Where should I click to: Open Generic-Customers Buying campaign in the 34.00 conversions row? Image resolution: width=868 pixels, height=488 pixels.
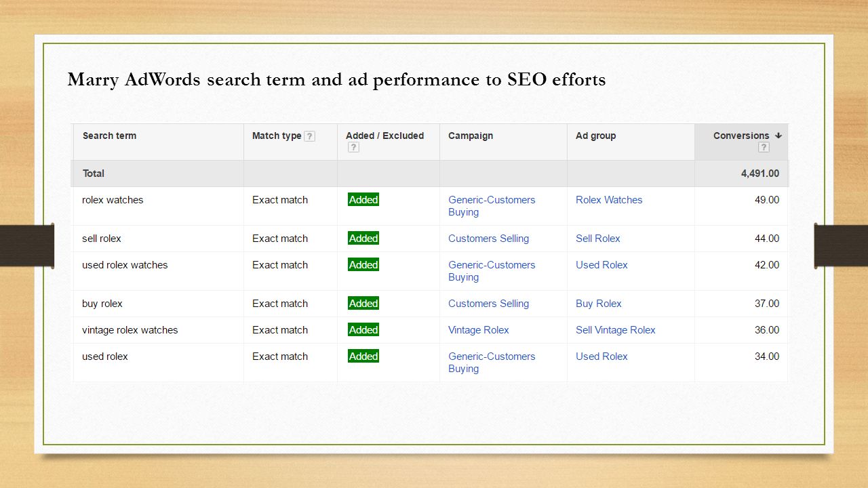tap(492, 363)
